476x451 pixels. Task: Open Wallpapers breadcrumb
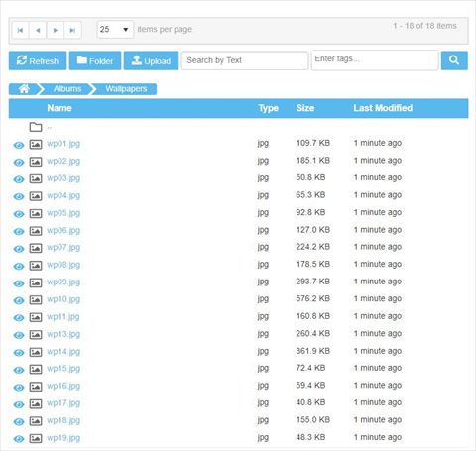(126, 89)
